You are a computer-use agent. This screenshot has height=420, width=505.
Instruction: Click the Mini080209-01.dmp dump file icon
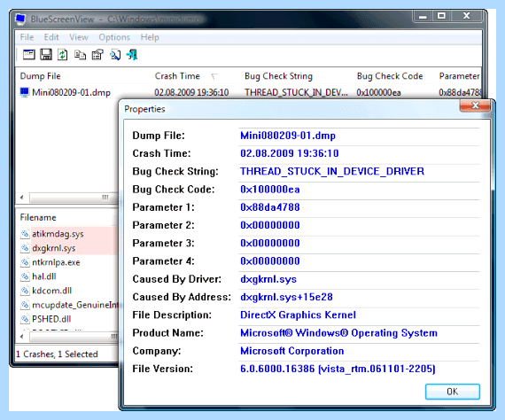(25, 92)
